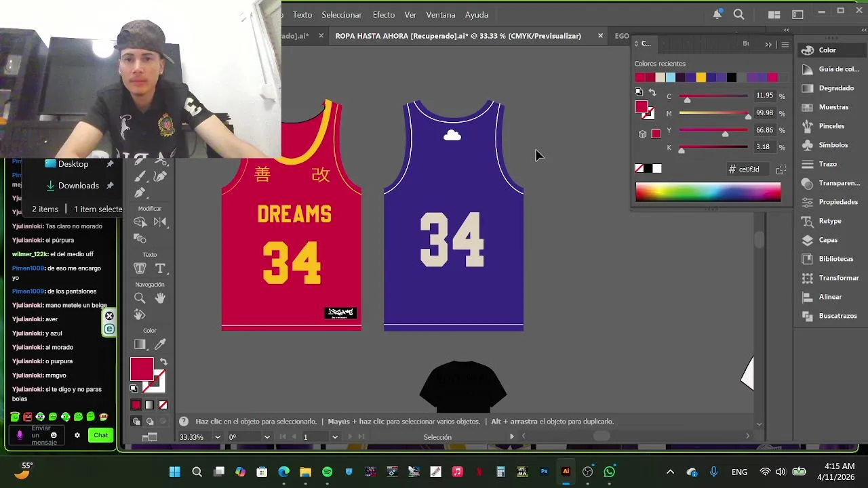The width and height of the screenshot is (868, 488).
Task: Open the Texto menu
Action: click(x=302, y=15)
